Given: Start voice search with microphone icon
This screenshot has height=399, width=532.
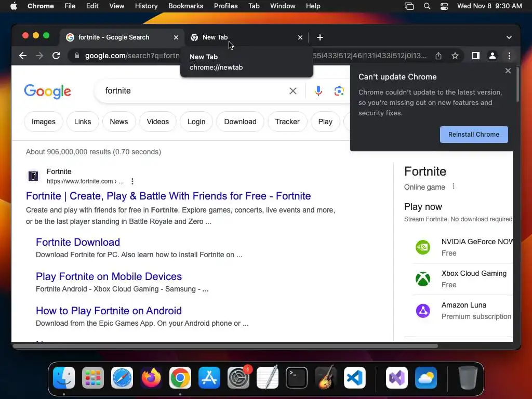Looking at the screenshot, I should 318,91.
